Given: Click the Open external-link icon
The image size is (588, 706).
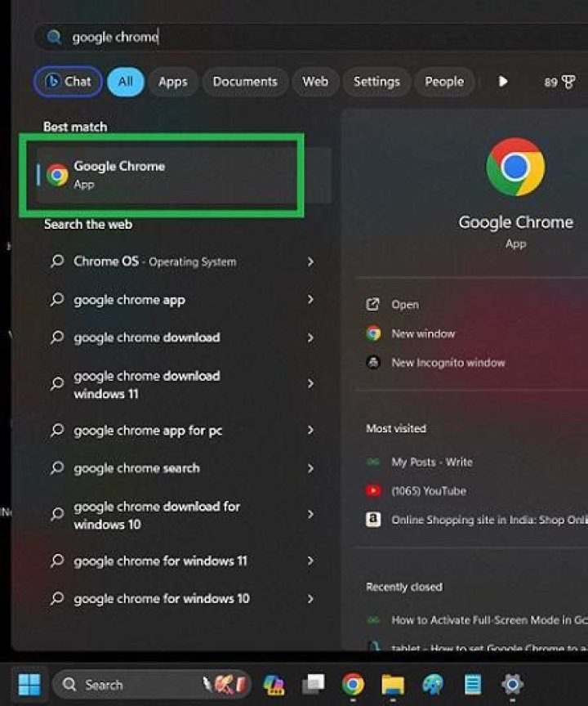Looking at the screenshot, I should 373,305.
